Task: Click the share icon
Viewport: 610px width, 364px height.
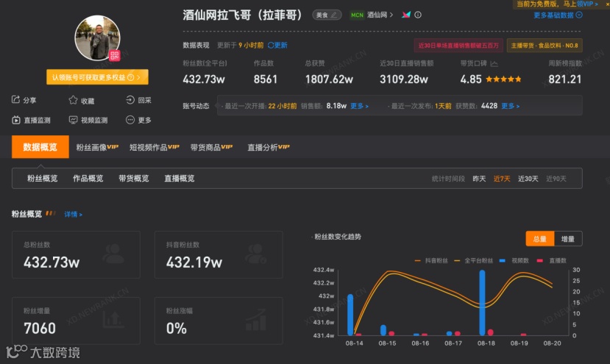Action: (15, 99)
